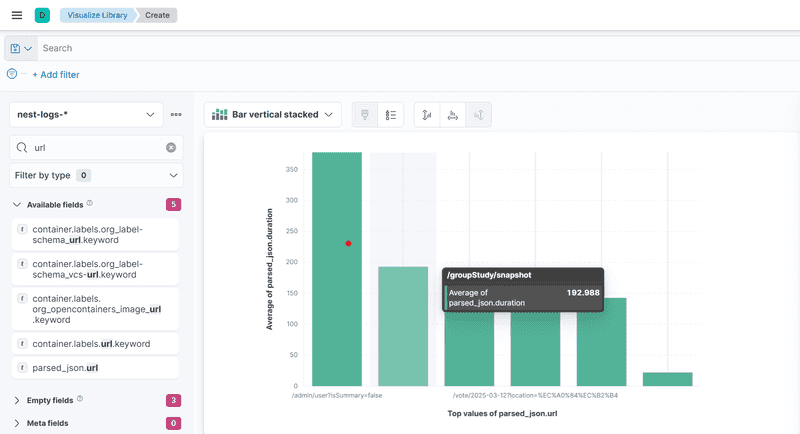800x434 pixels.
Task: Clear the url field search text
Action: click(171, 147)
